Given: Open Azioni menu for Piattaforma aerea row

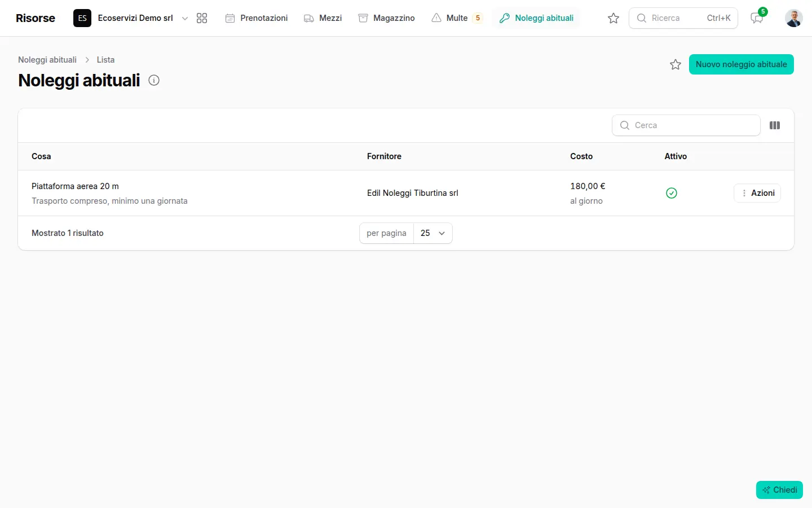Looking at the screenshot, I should coord(757,193).
